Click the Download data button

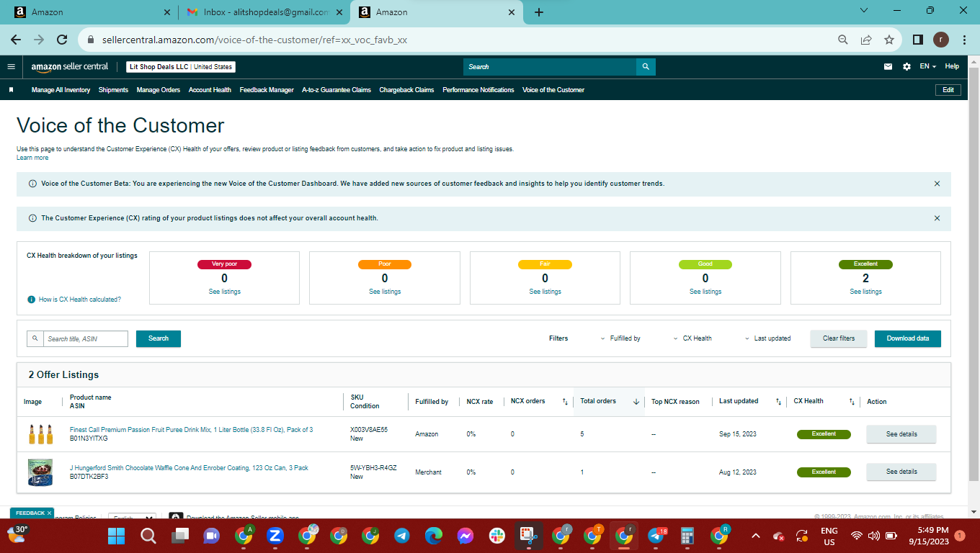tap(908, 338)
